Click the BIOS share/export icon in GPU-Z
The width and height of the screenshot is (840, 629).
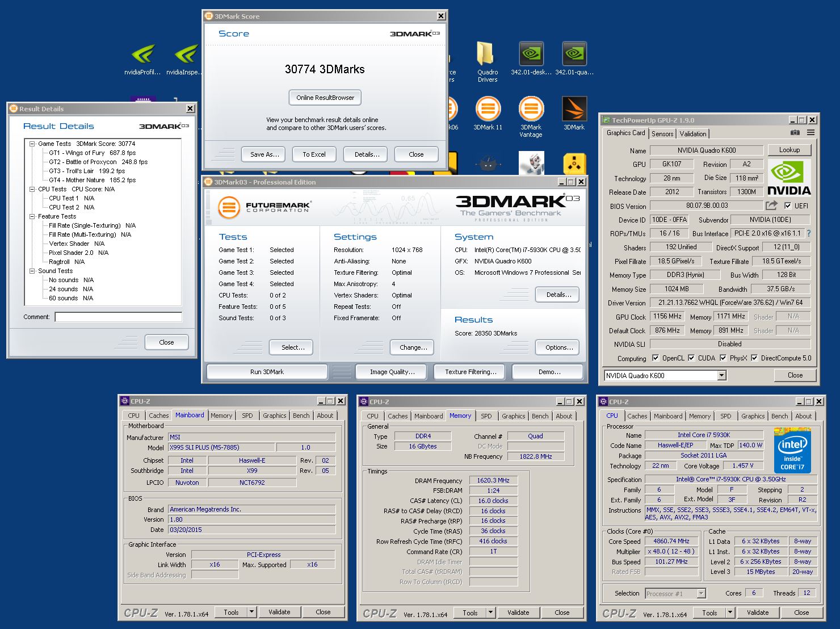(771, 205)
